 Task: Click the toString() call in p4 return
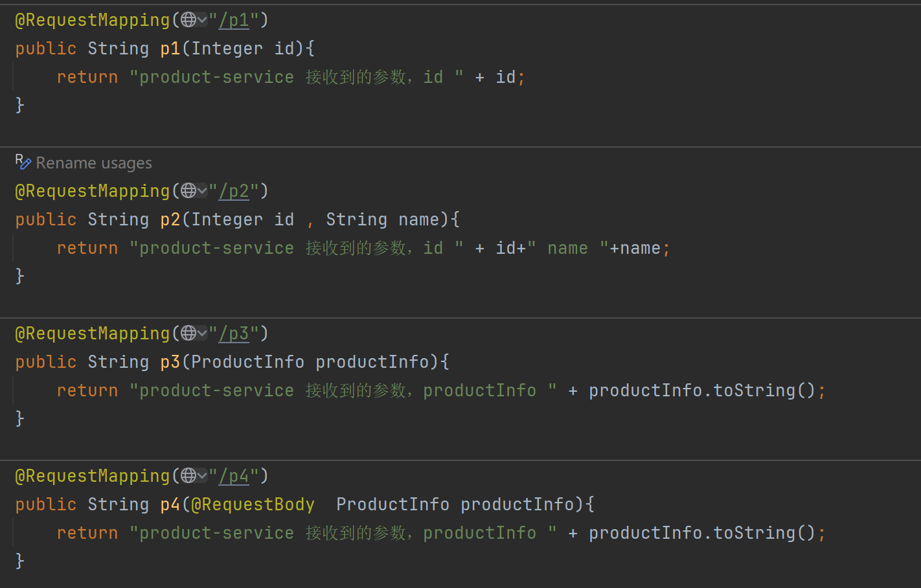(x=764, y=533)
